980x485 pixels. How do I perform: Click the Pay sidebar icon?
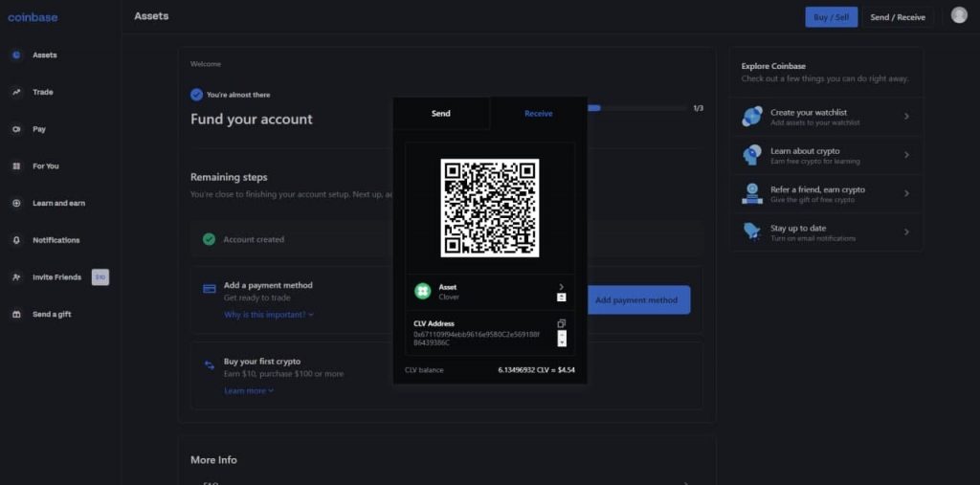tap(17, 129)
